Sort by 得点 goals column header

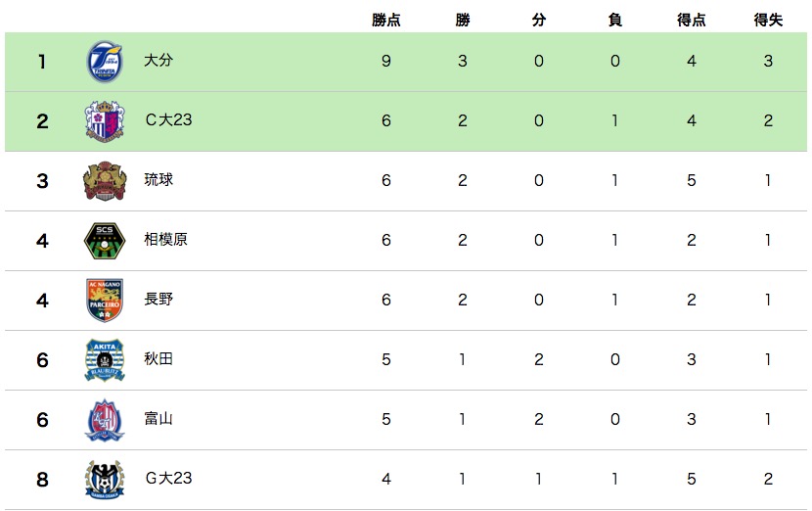(x=692, y=20)
